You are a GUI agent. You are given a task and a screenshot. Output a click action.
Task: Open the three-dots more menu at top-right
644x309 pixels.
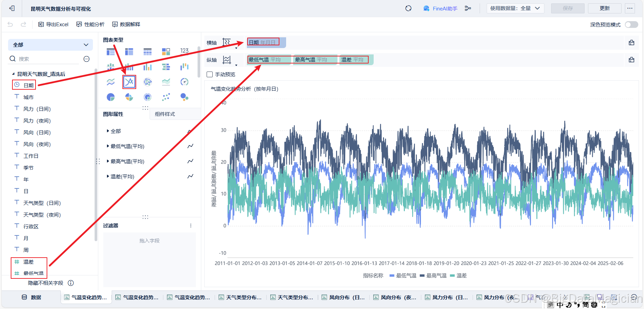tap(630, 8)
